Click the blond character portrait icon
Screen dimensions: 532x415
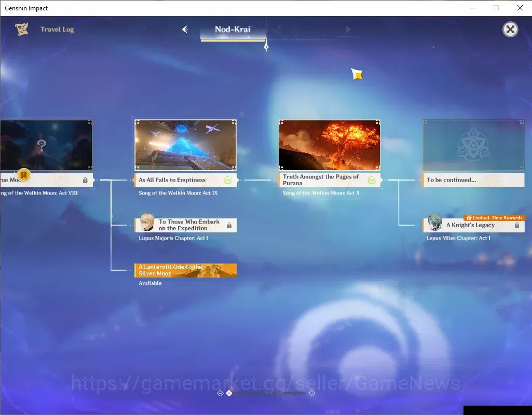coord(147,222)
